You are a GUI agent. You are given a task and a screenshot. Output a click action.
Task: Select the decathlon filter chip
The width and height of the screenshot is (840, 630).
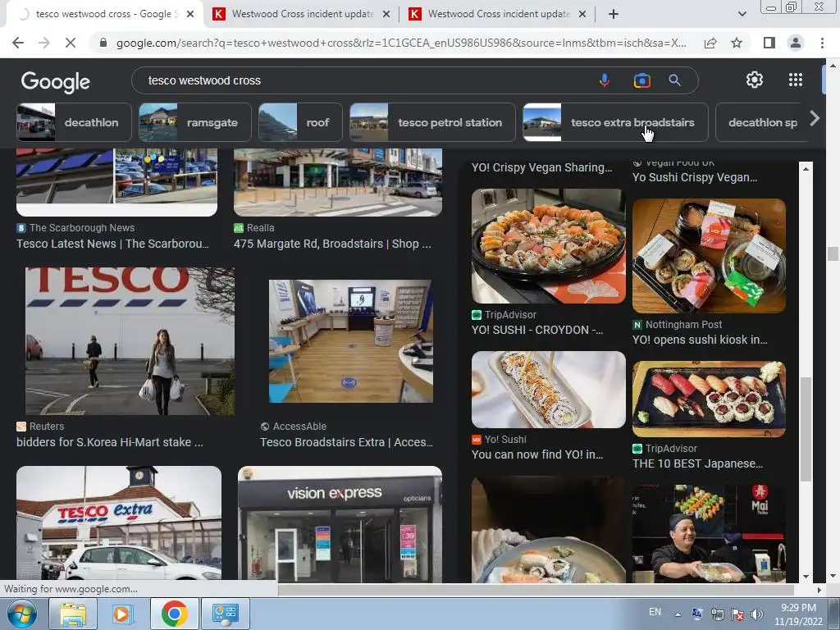click(x=74, y=122)
